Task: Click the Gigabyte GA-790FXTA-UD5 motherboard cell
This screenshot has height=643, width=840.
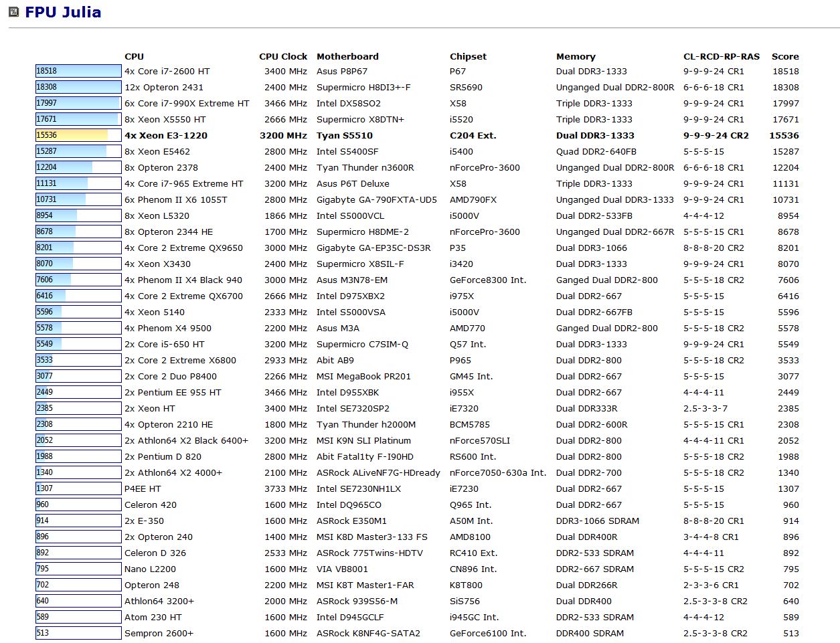Action: [x=377, y=199]
